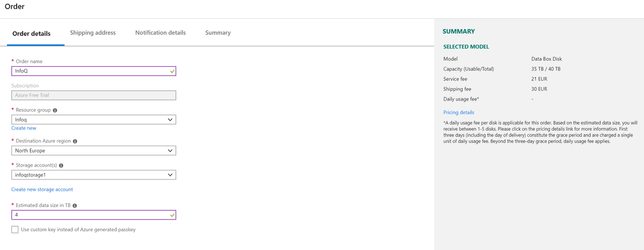Enable custom key instead of Azure passkey
The height and width of the screenshot is (250, 644).
pyautogui.click(x=15, y=230)
